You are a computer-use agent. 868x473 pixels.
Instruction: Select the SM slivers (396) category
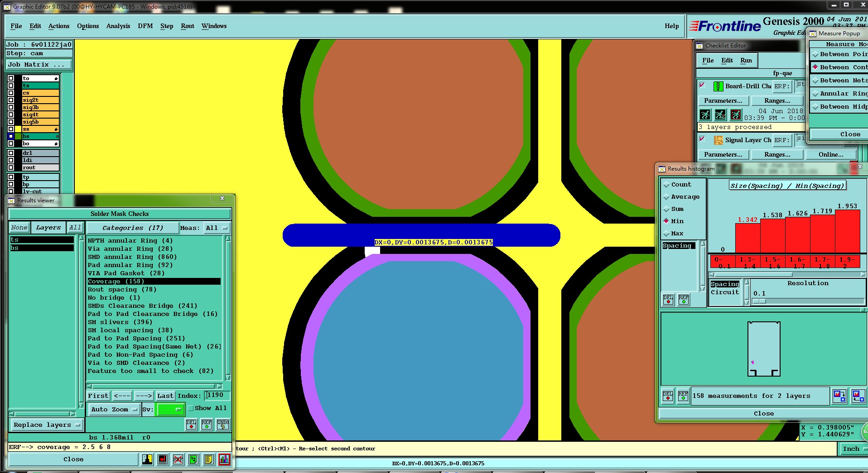pos(154,322)
